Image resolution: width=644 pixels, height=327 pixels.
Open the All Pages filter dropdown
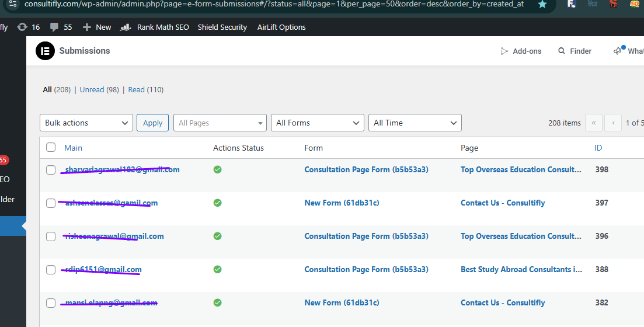(220, 123)
